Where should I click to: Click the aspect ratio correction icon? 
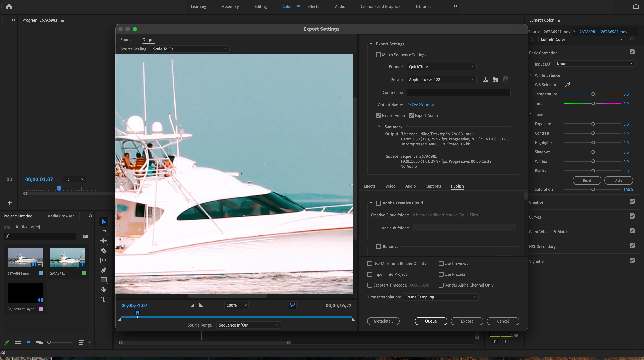[292, 305]
